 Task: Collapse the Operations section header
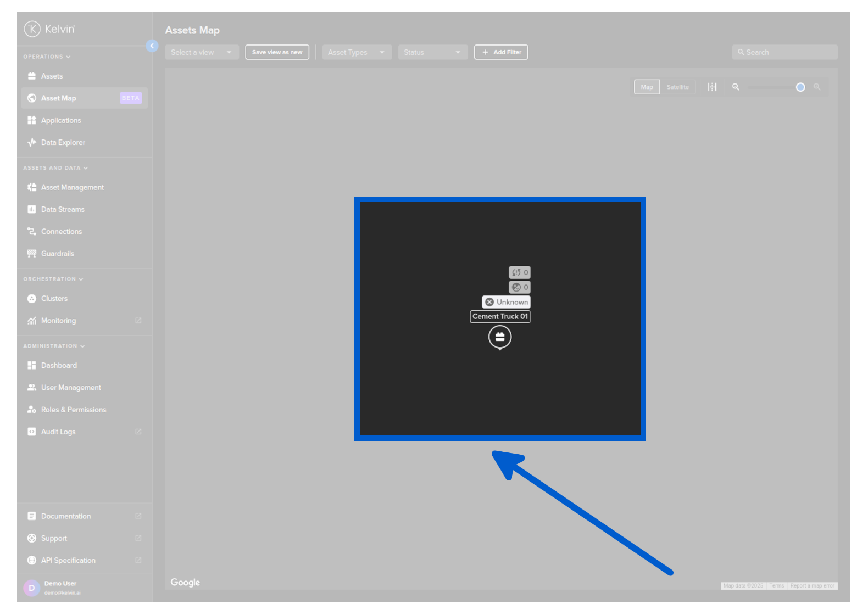47,57
